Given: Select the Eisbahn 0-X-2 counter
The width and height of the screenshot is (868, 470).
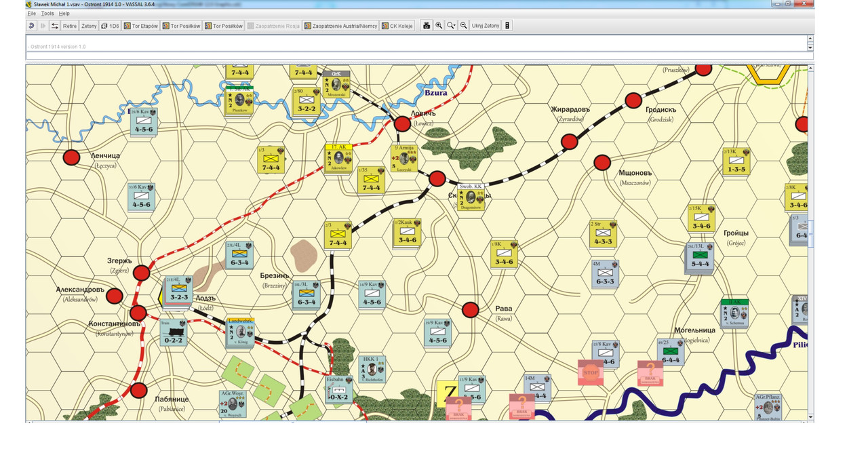Looking at the screenshot, I should tap(339, 389).
